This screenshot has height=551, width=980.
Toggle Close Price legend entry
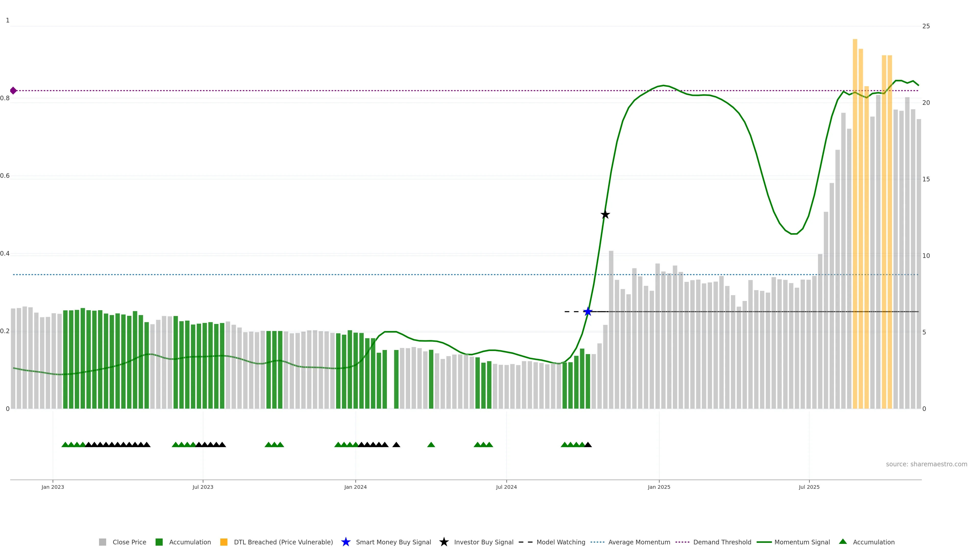[x=129, y=542]
